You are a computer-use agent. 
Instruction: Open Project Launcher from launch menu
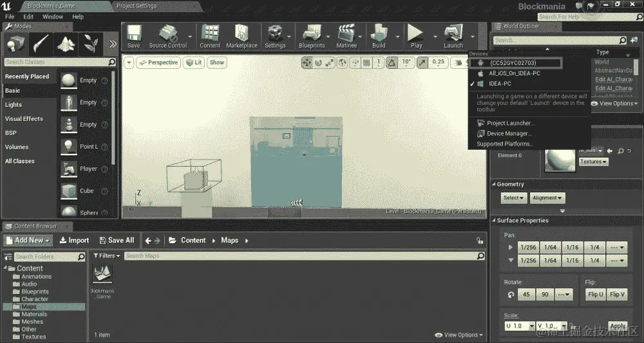point(511,123)
